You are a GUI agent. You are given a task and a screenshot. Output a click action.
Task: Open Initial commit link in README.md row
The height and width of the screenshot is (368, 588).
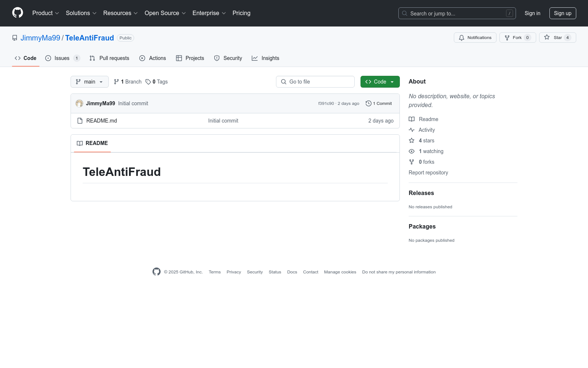click(x=223, y=121)
